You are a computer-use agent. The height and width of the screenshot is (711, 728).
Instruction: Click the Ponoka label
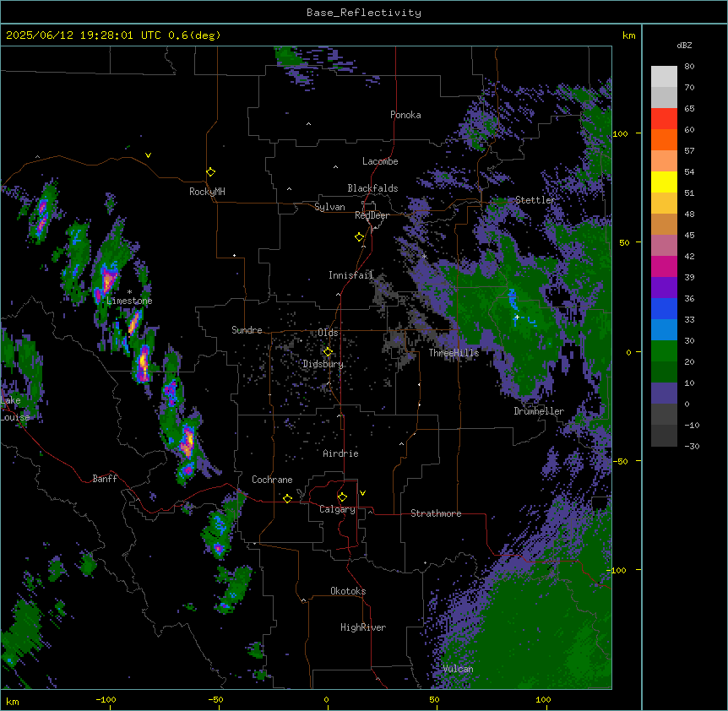pos(405,115)
